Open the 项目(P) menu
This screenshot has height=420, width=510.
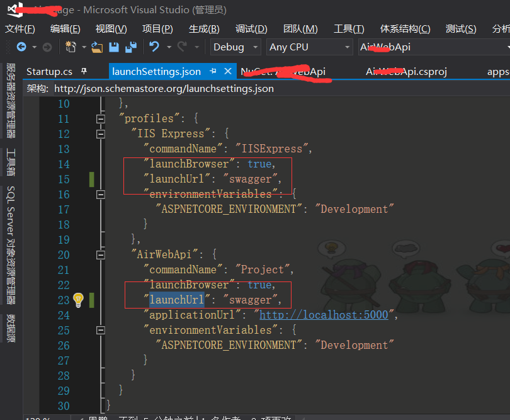tap(157, 29)
